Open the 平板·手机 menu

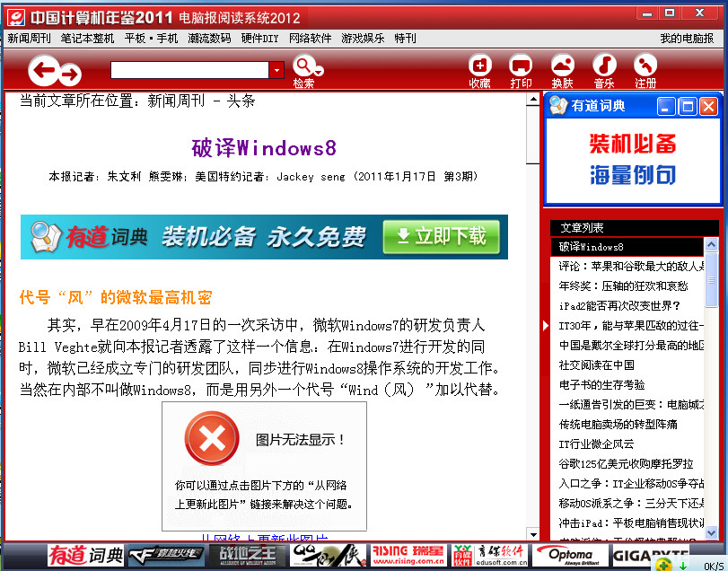click(x=151, y=39)
